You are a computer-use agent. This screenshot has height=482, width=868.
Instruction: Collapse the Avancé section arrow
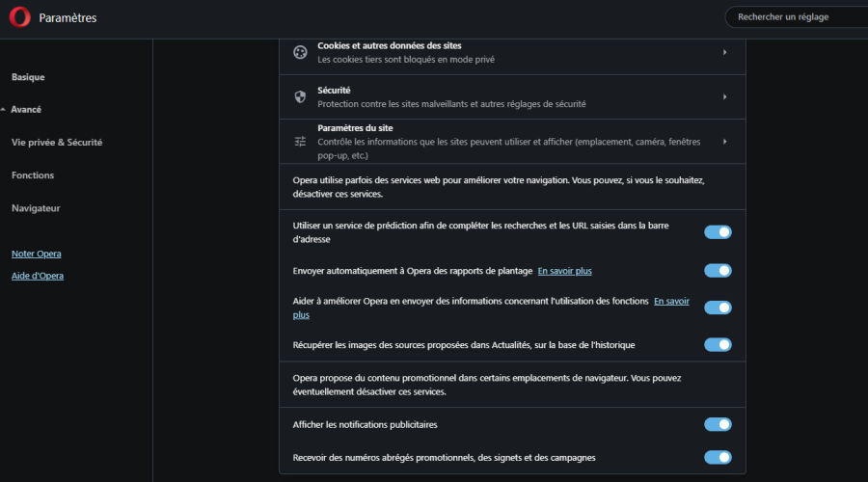pyautogui.click(x=3, y=110)
